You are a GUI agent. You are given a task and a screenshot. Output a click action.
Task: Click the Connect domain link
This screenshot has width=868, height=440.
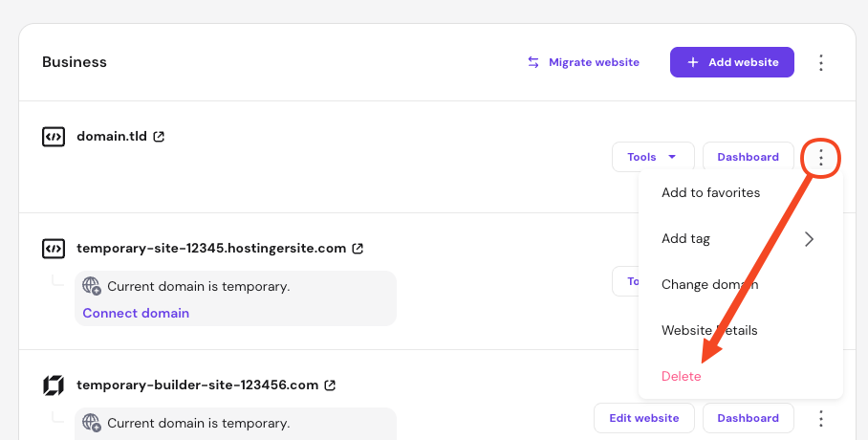pyautogui.click(x=136, y=313)
